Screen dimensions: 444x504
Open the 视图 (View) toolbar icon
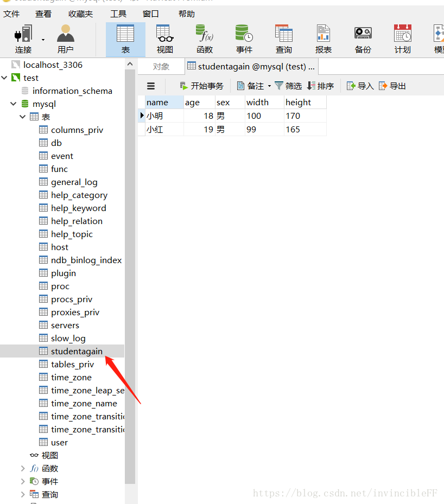[165, 39]
